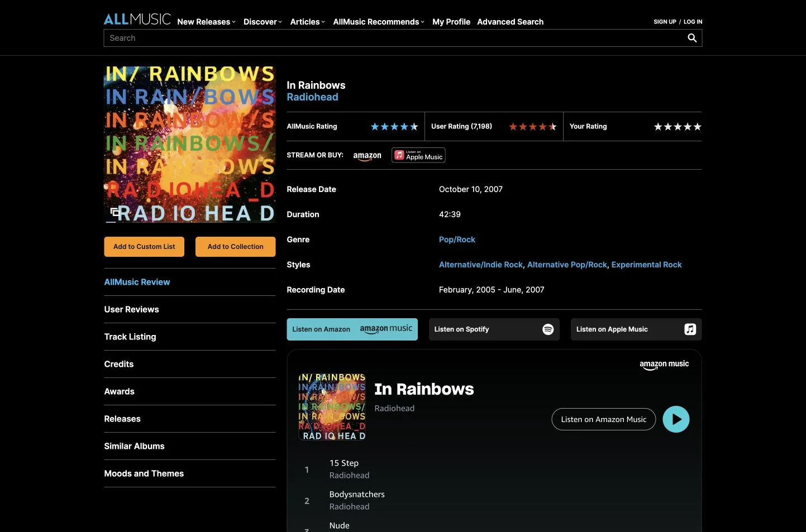Open My Profile

click(x=451, y=22)
